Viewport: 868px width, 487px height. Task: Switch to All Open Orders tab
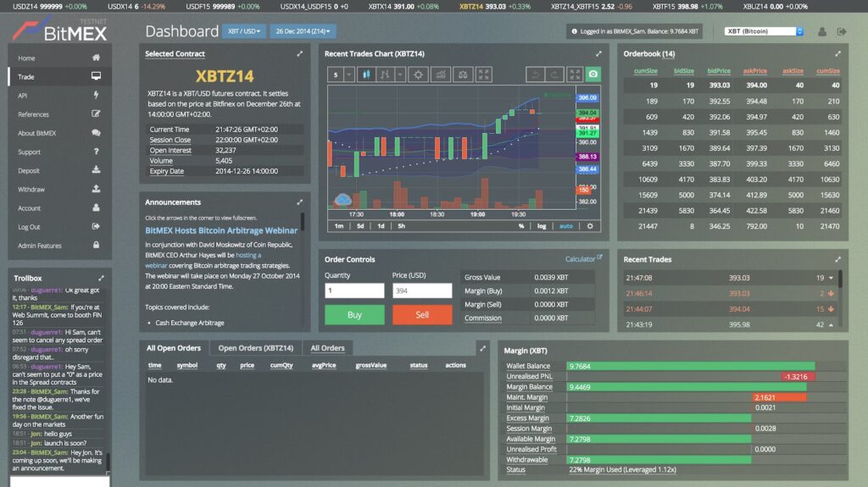coord(173,348)
